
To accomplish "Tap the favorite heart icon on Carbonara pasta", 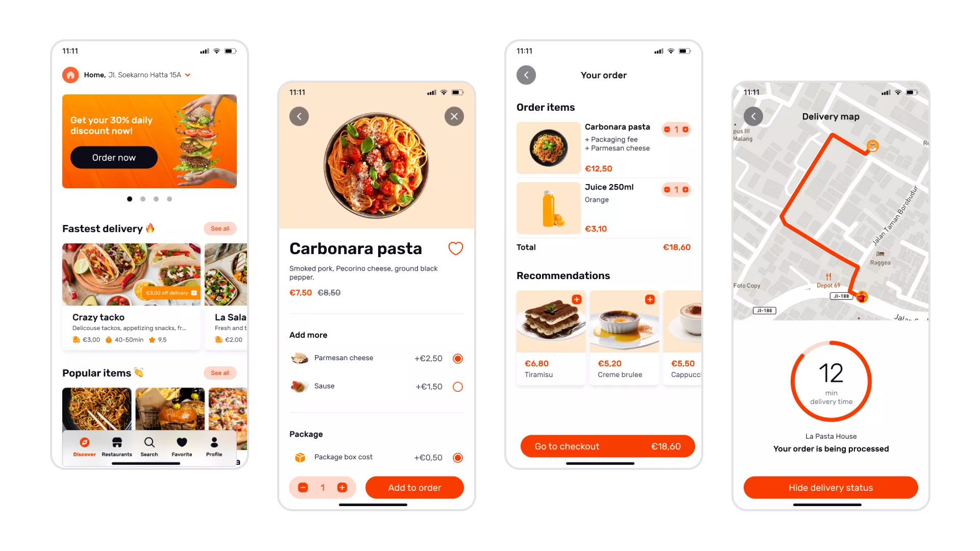I will coord(456,248).
